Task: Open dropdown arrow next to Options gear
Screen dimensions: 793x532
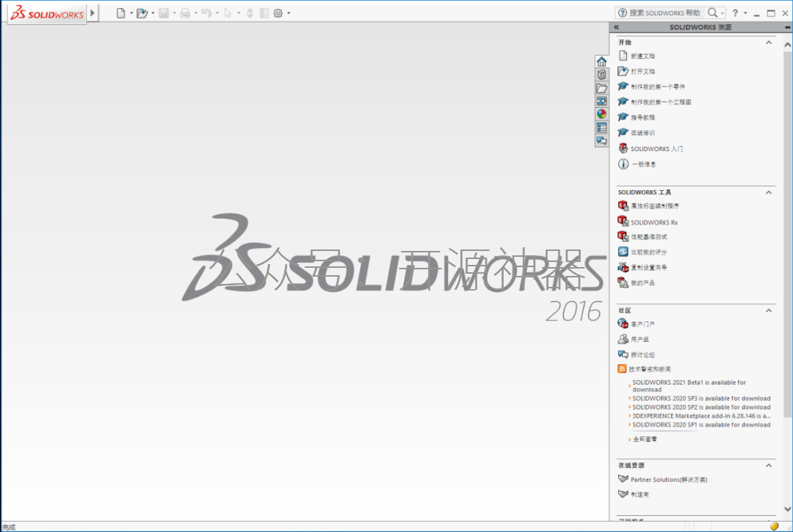Action: 289,13
